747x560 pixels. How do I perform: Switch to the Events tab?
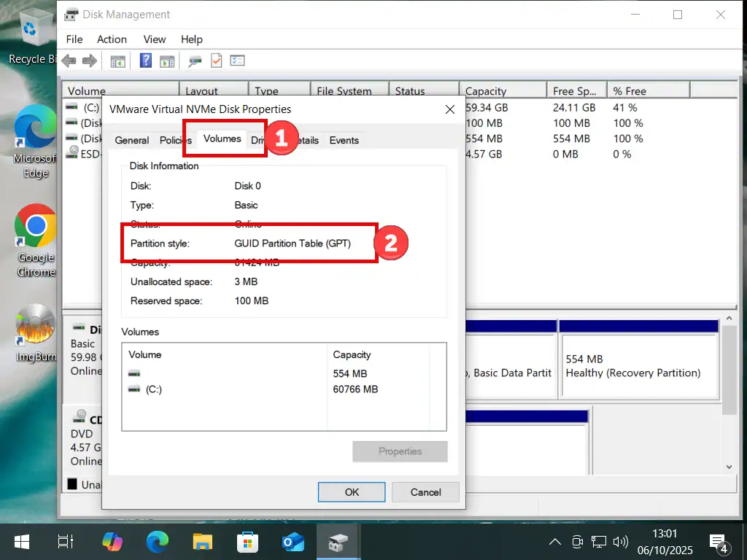coord(344,141)
